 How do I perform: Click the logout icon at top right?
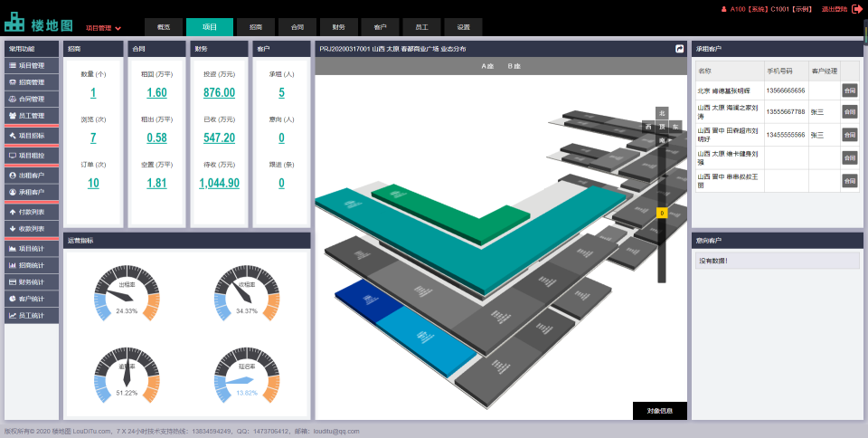coord(856,9)
